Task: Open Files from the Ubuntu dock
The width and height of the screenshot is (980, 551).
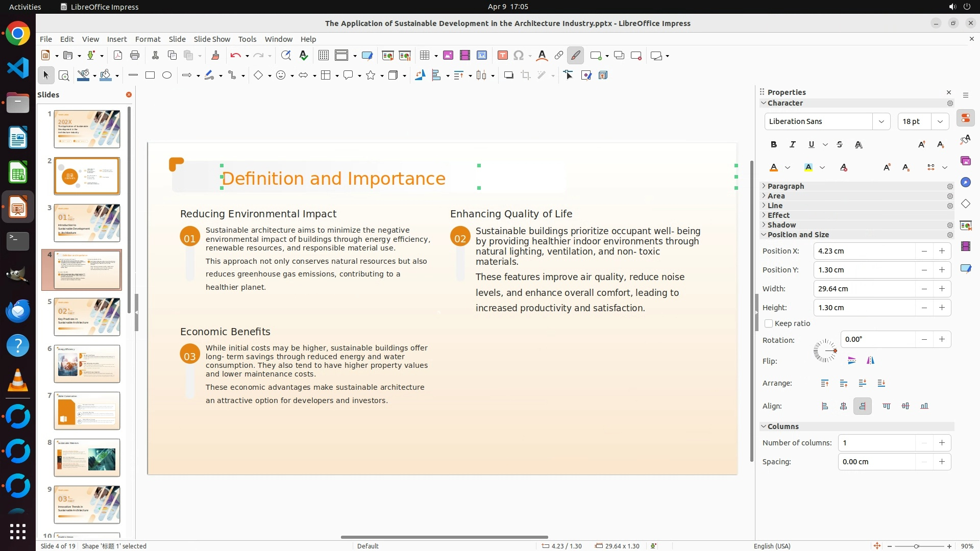Action: pos(18,104)
